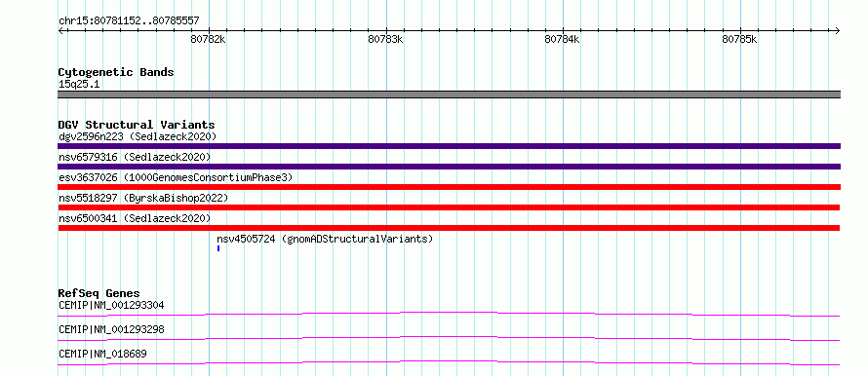Select the magenta CEMIP NM_001293304 gene line

449,314
